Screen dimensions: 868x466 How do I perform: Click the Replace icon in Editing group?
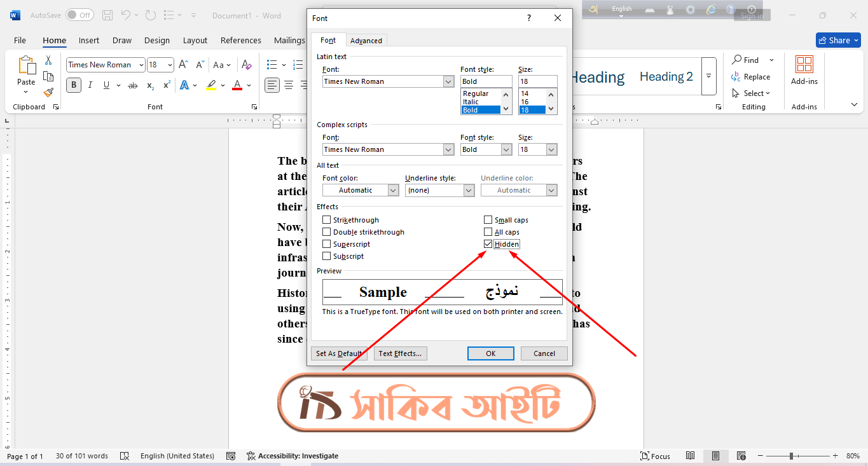(x=736, y=77)
